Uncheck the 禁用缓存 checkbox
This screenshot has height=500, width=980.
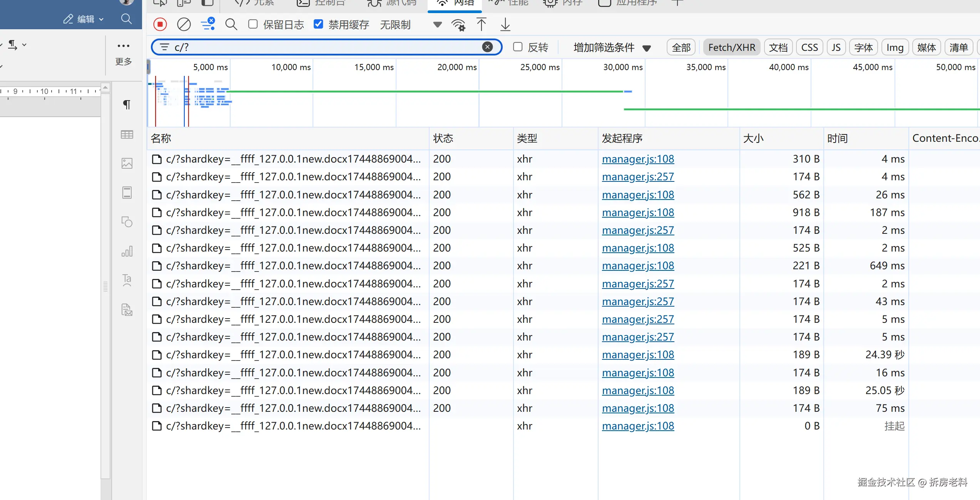click(x=318, y=24)
